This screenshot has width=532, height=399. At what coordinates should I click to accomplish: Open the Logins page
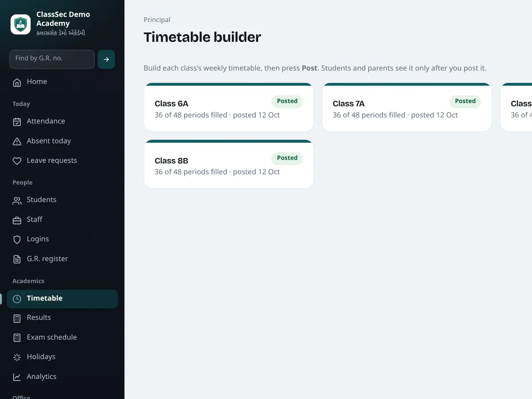(x=62, y=239)
